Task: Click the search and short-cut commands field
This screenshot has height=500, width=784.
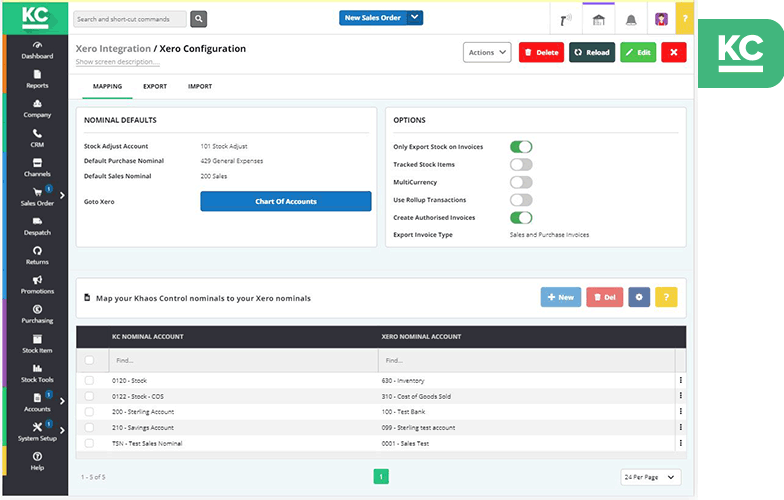Action: (130, 19)
